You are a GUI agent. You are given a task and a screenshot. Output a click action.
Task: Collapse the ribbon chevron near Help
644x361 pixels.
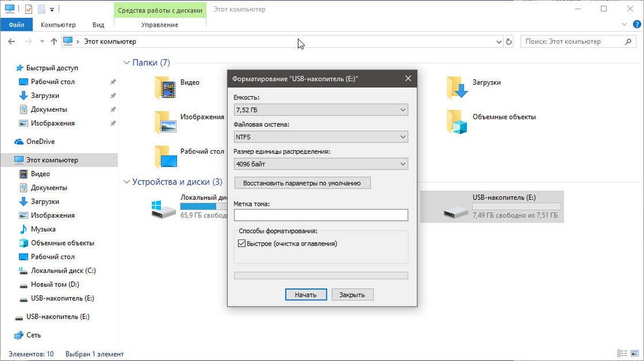coord(624,24)
